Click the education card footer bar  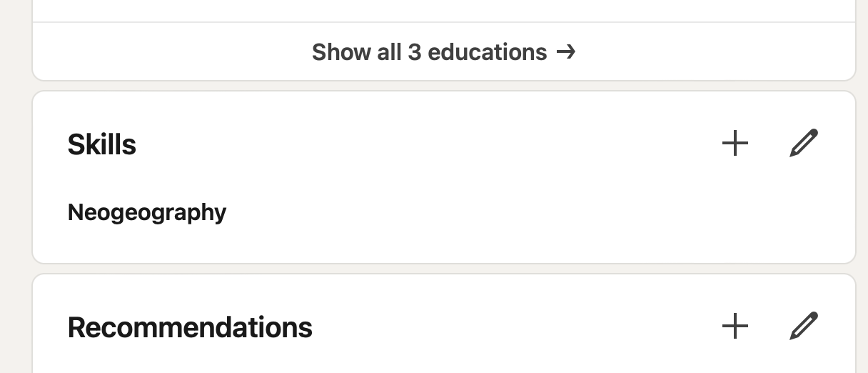443,51
